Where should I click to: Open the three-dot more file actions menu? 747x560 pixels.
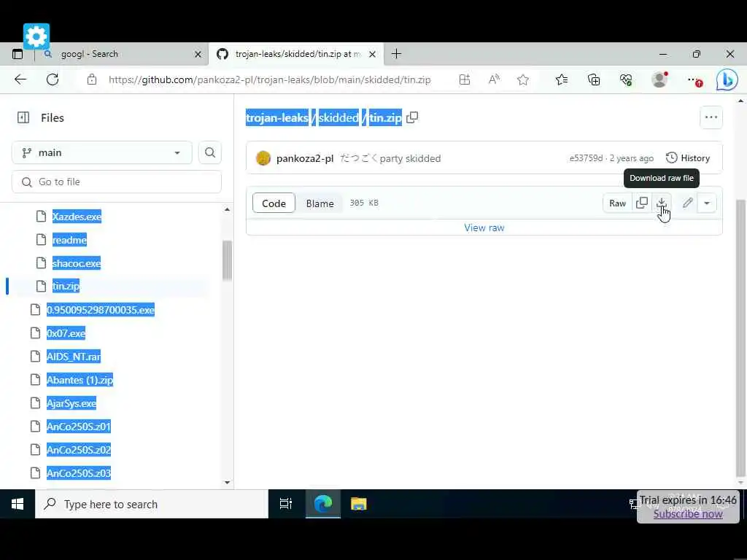(711, 117)
